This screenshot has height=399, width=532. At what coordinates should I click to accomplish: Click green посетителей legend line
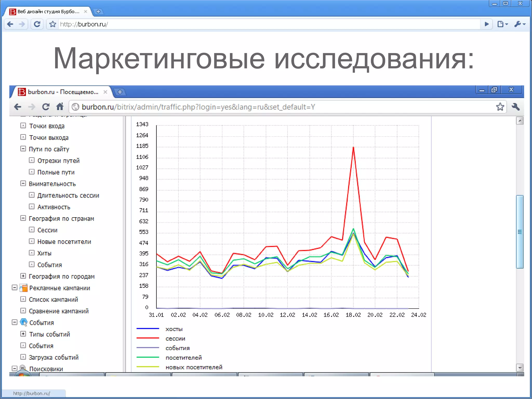pos(148,357)
